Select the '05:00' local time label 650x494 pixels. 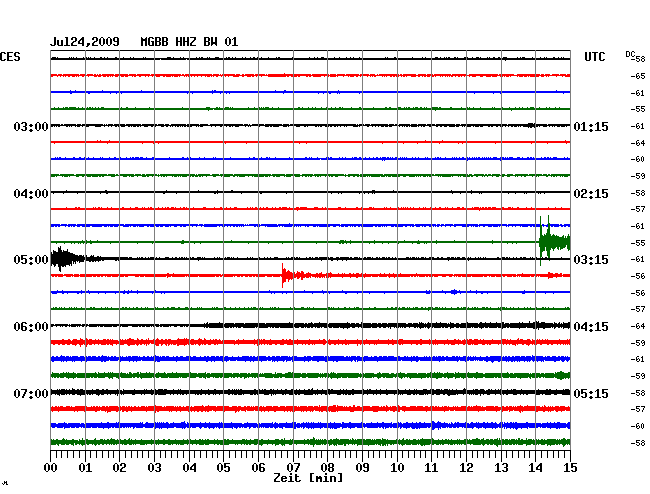tap(31, 260)
